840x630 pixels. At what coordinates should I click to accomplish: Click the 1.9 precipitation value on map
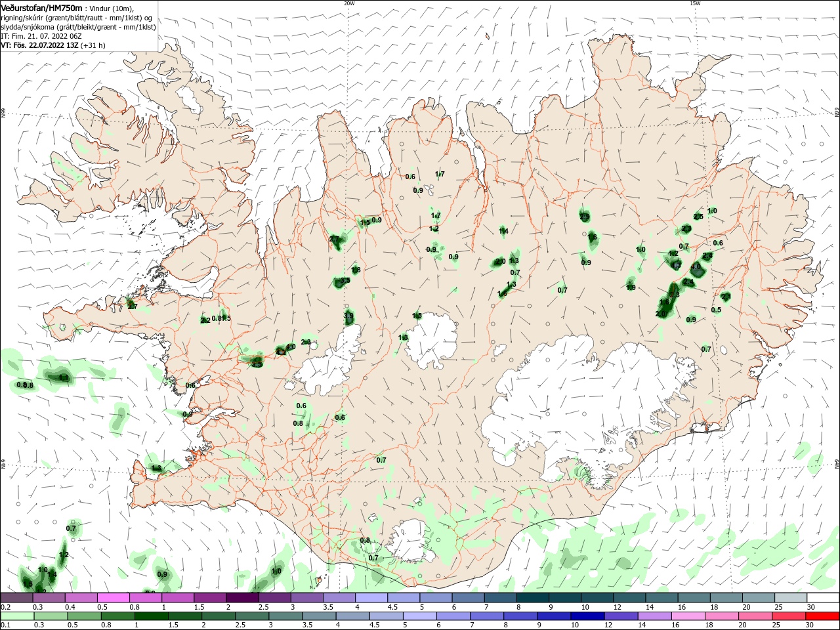[631, 287]
